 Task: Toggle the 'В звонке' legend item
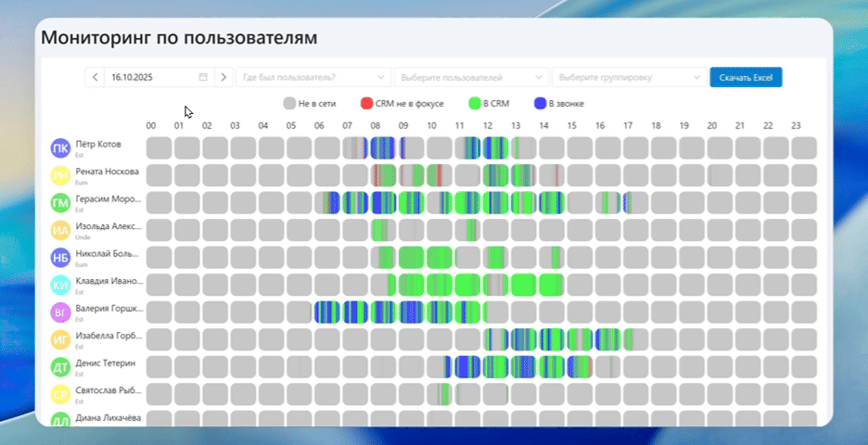(x=559, y=104)
